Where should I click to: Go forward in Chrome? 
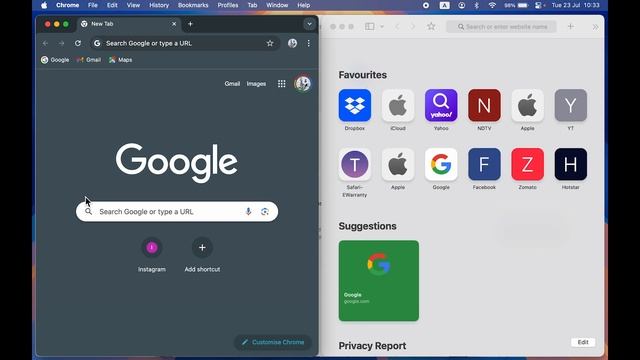pos(61,43)
